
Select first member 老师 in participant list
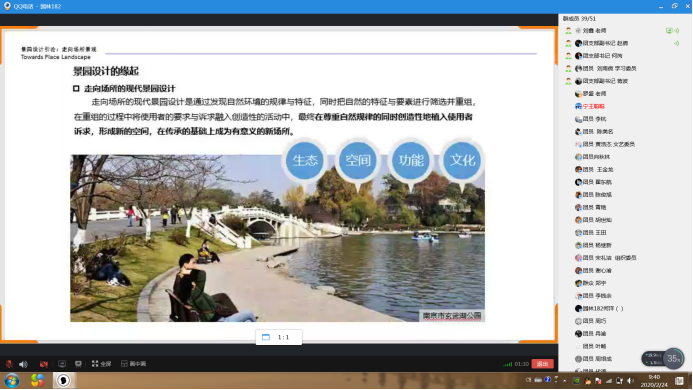(x=588, y=31)
